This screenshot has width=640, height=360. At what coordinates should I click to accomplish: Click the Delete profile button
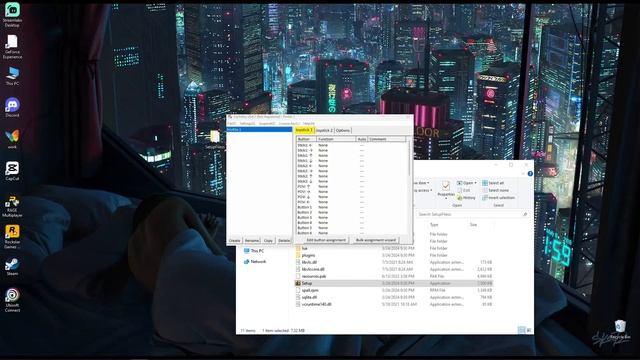pos(284,240)
